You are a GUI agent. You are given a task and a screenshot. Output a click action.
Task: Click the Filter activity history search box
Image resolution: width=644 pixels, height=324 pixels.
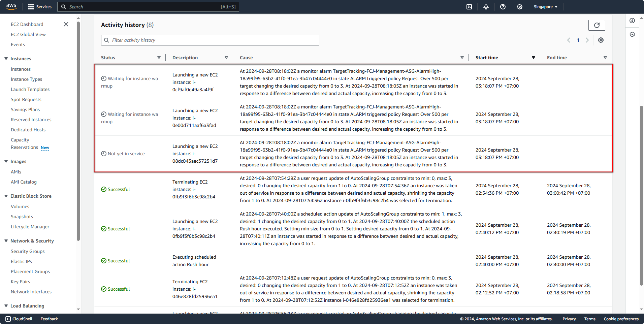click(x=210, y=40)
